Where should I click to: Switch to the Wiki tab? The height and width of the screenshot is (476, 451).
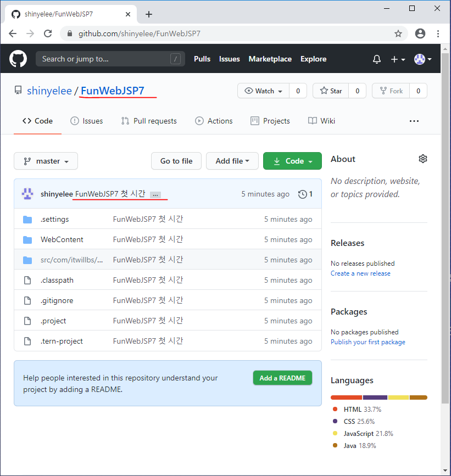(x=321, y=121)
